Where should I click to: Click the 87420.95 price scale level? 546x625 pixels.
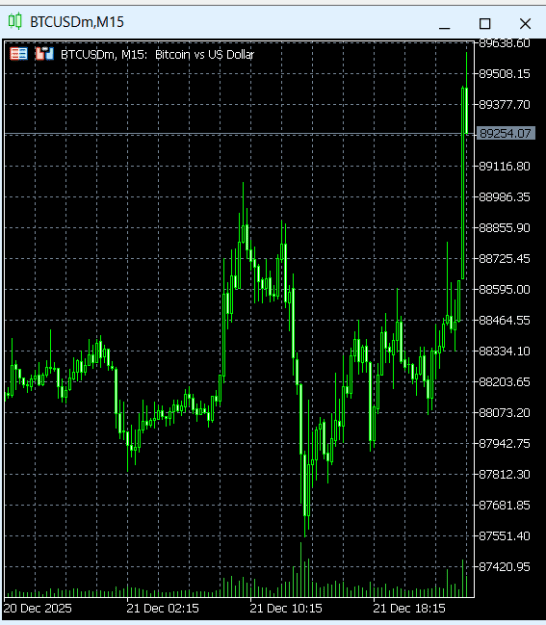(505, 566)
